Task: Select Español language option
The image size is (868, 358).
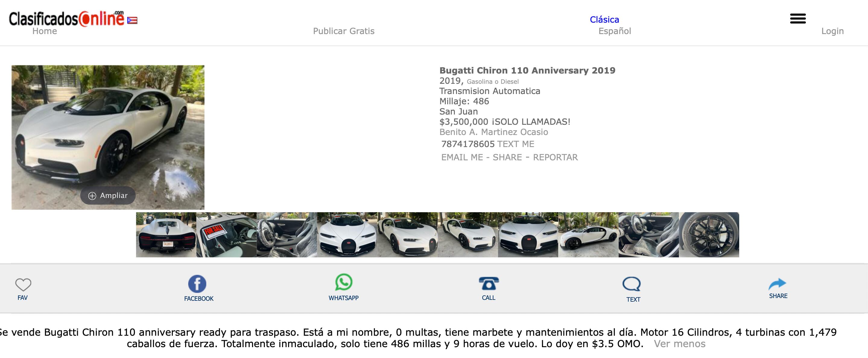Action: [x=614, y=31]
